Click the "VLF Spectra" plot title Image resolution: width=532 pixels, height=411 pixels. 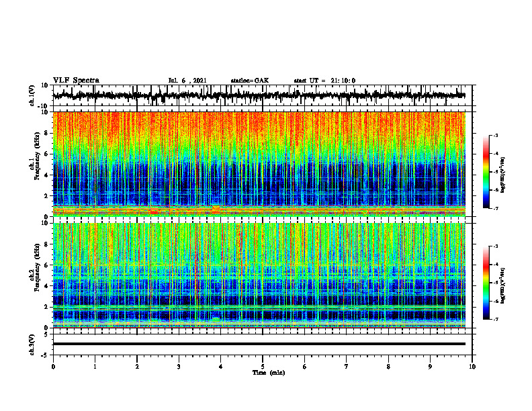[76, 81]
